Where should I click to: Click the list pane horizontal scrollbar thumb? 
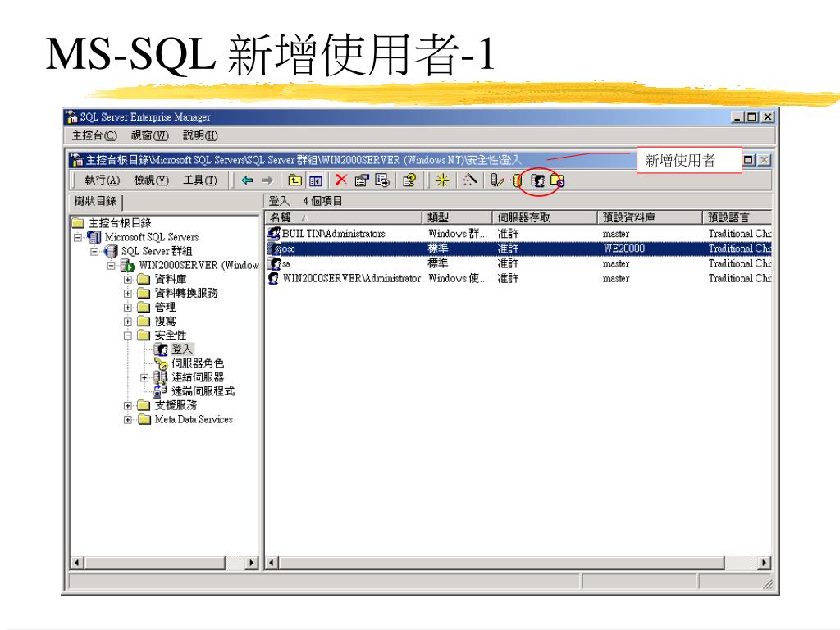[501, 563]
